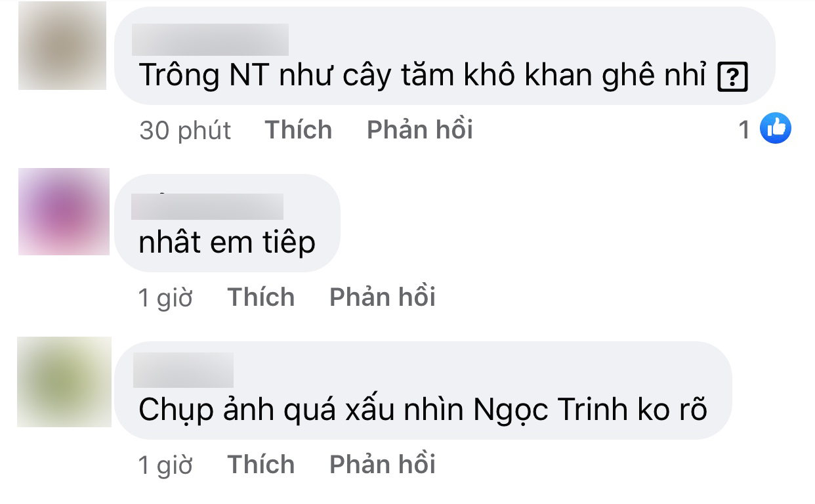815x504 pixels.
Task: Click Thích under "nhât em tiêp"
Action: click(x=261, y=297)
